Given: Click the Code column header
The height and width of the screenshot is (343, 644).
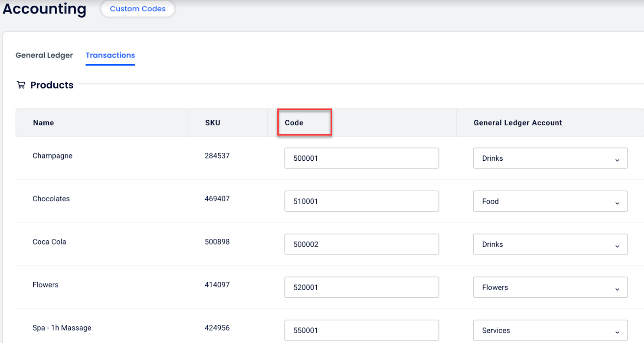Looking at the screenshot, I should (x=294, y=123).
